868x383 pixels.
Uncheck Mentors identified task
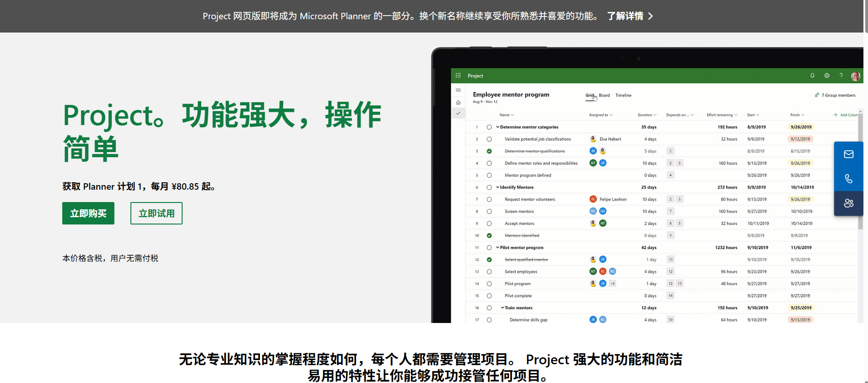coord(489,235)
